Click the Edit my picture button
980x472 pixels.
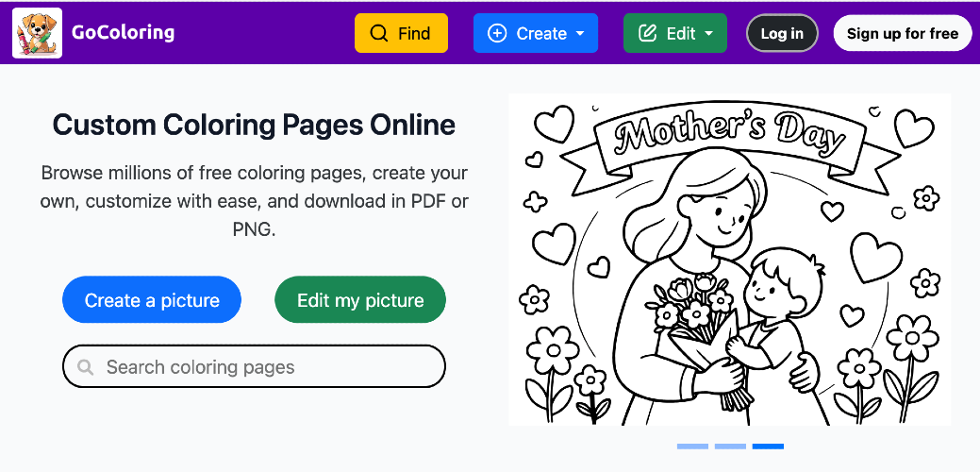click(360, 300)
